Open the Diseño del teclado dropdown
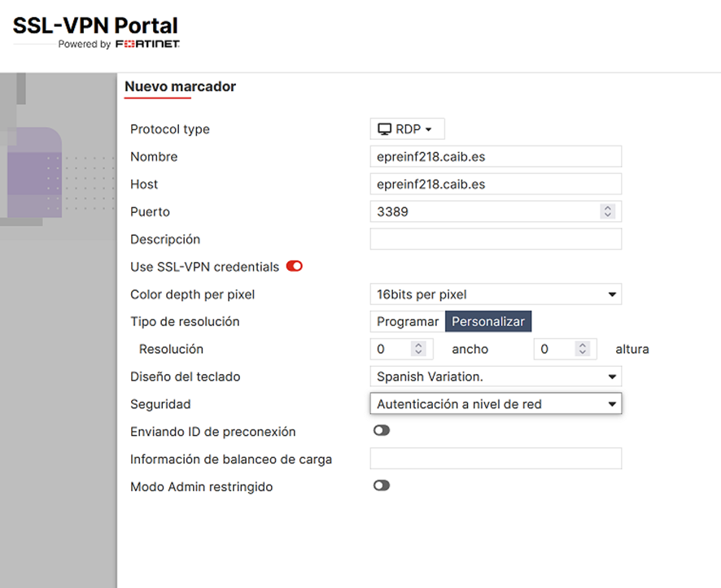 coord(495,377)
